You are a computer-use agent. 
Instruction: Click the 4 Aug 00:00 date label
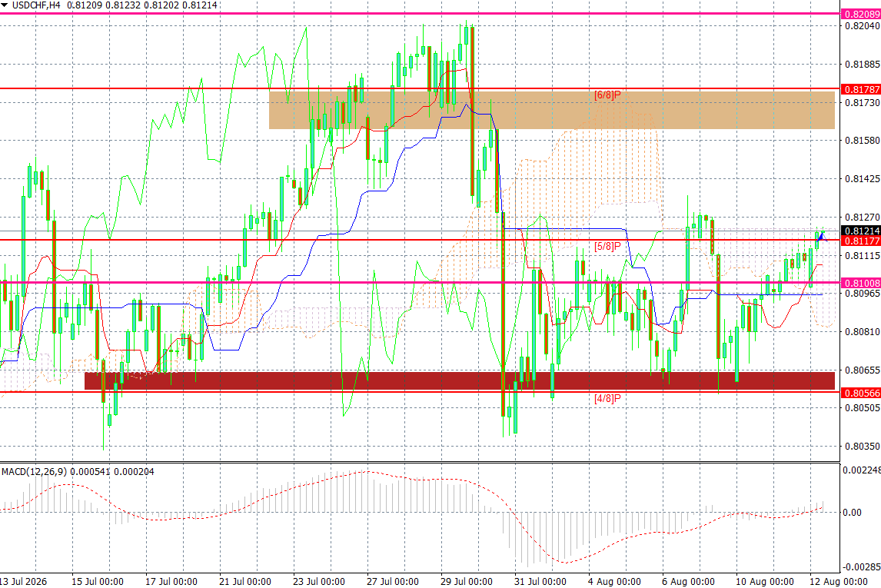click(614, 581)
